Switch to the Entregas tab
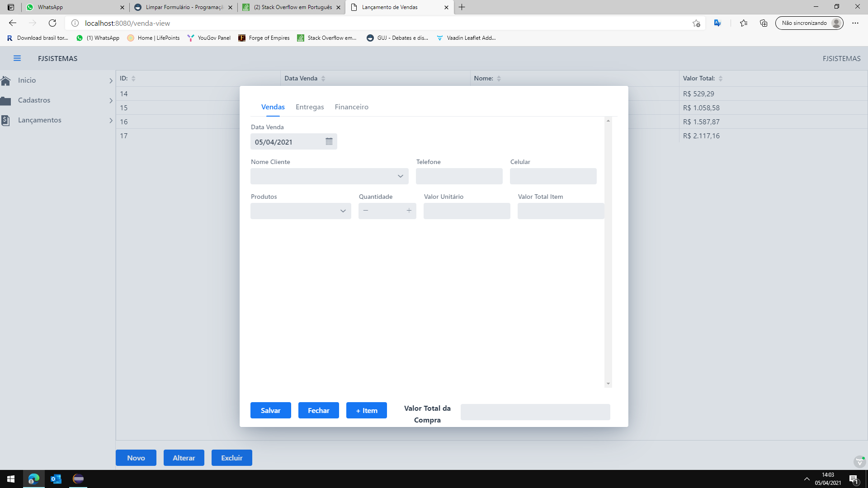The image size is (868, 488). click(x=310, y=107)
